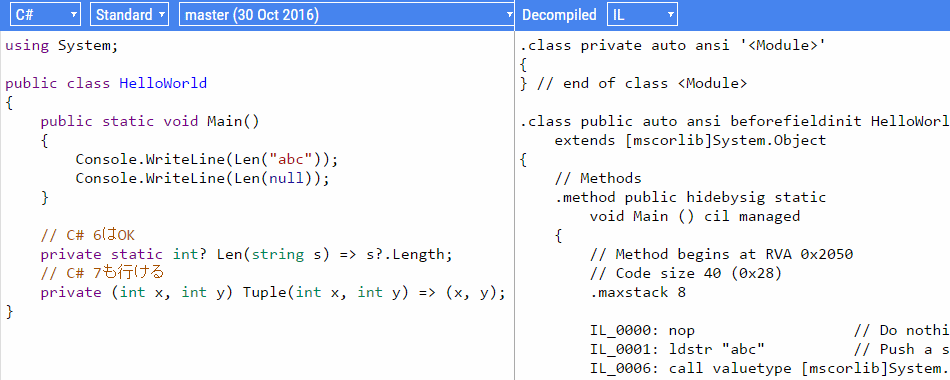Click the Decompiled label

(559, 15)
